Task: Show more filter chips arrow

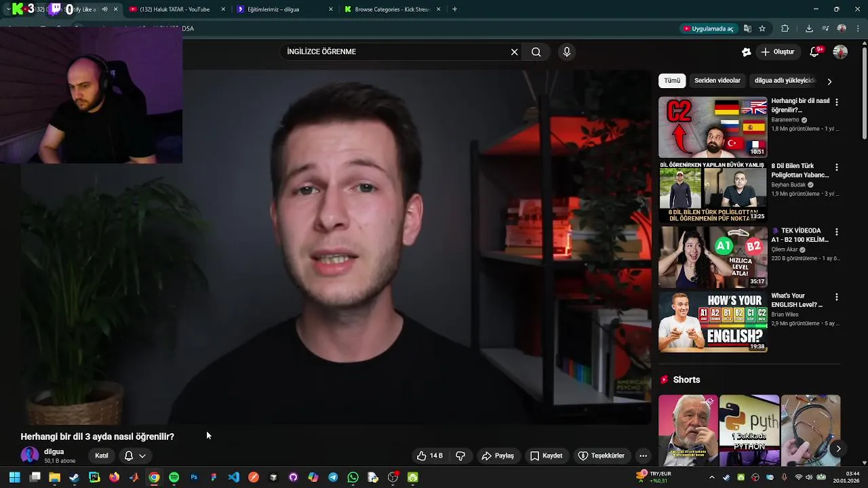Action: click(829, 81)
